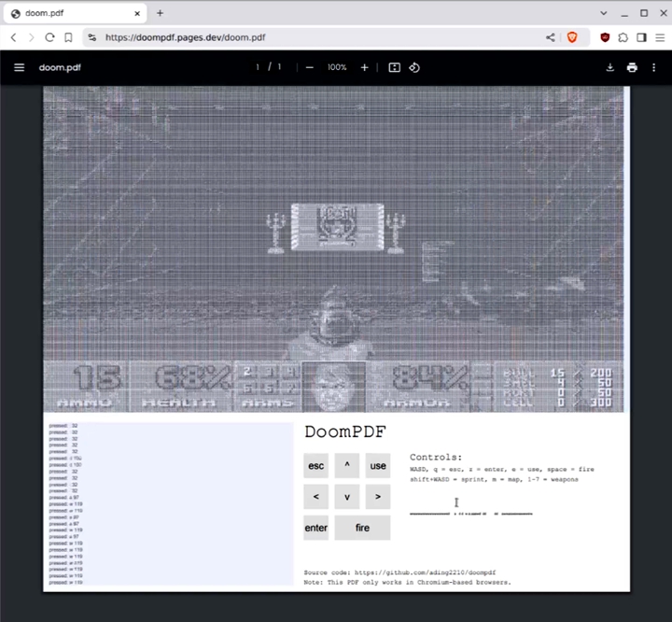Share this page via share icon

click(x=551, y=37)
